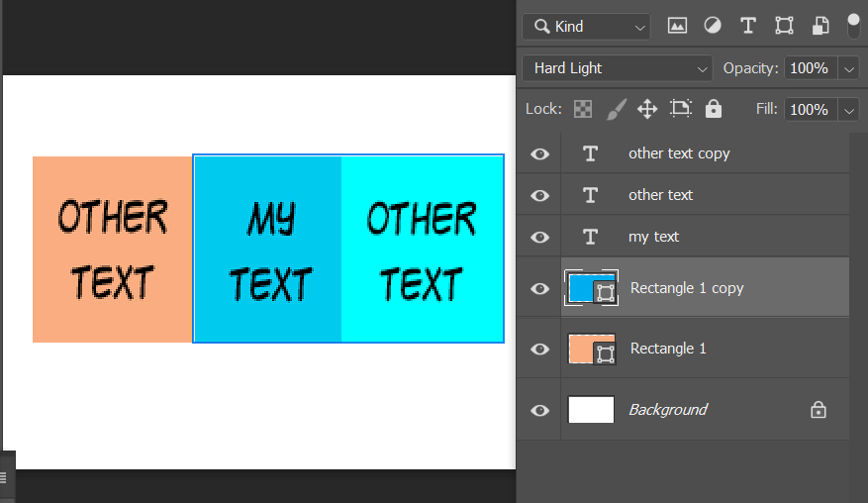
Task: Expand the Opacity slider arrow
Action: tap(848, 69)
